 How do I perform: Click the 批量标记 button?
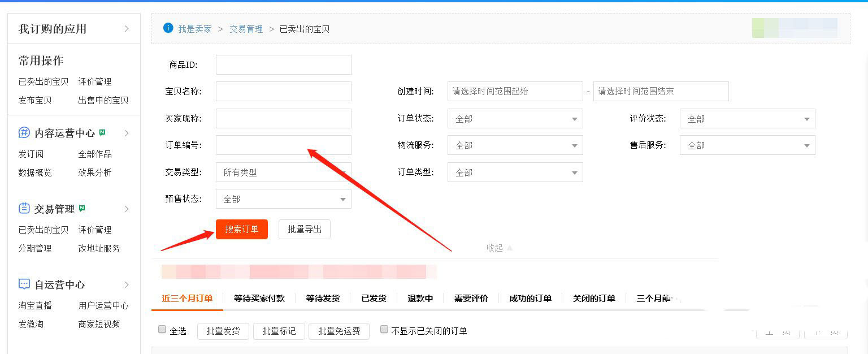[279, 331]
